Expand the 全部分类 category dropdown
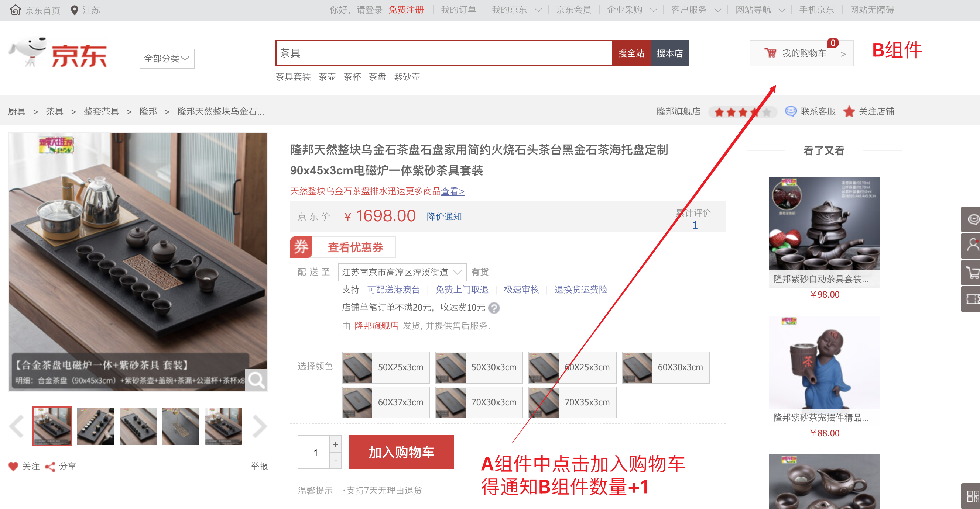This screenshot has width=980, height=509. coord(167,58)
